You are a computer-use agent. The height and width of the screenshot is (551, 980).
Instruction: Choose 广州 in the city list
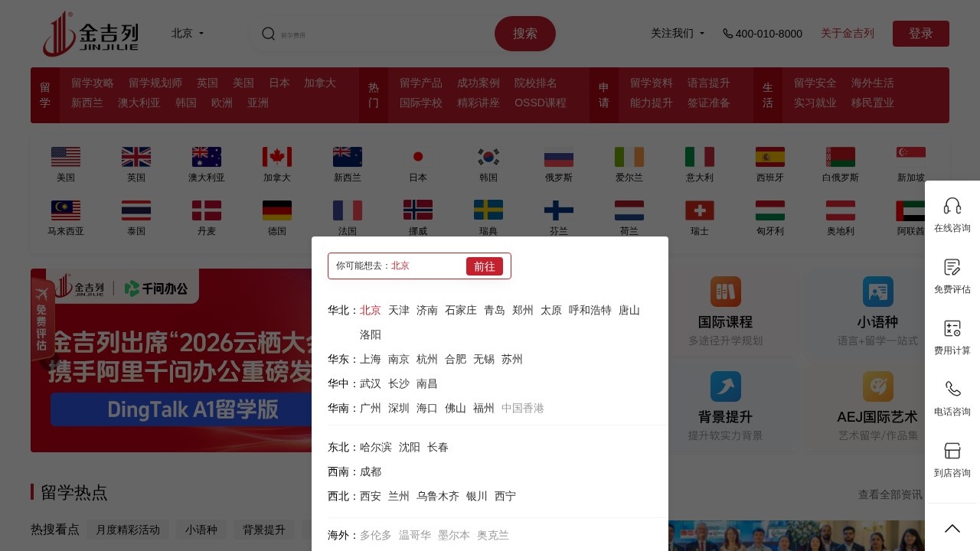(371, 408)
